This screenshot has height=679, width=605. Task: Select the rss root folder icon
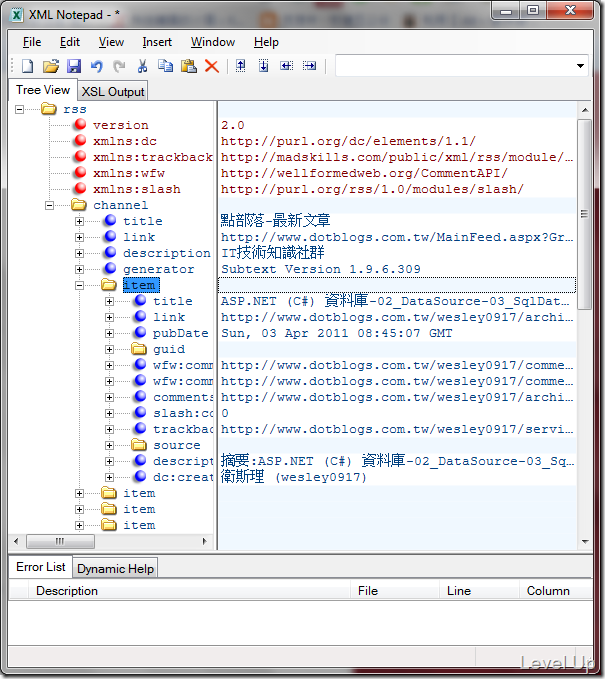point(49,109)
